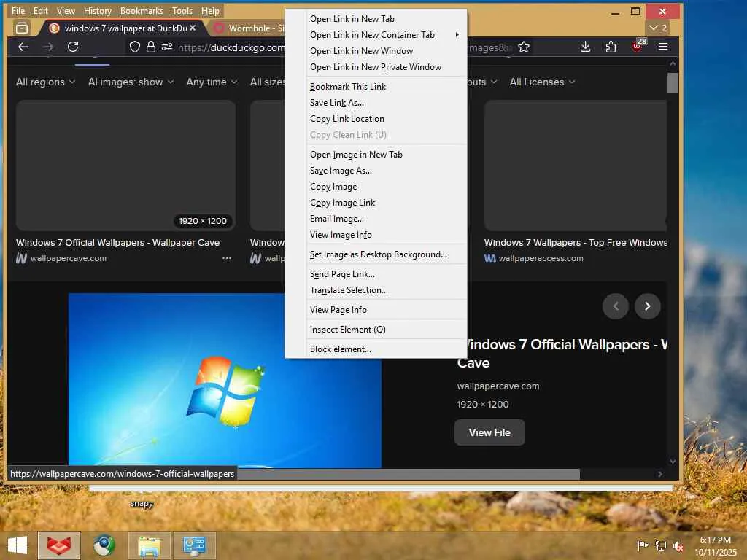Select Bookmark This Link menu entry
747x560 pixels.
387,87
